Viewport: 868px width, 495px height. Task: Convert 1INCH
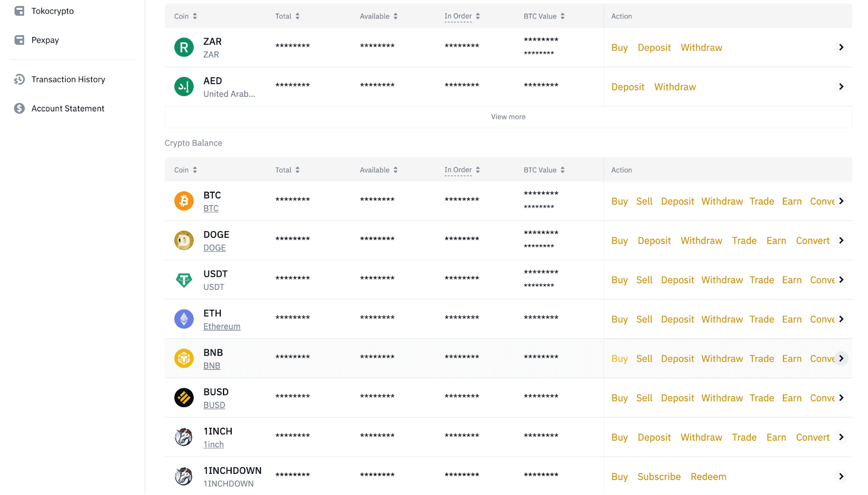pyautogui.click(x=813, y=437)
